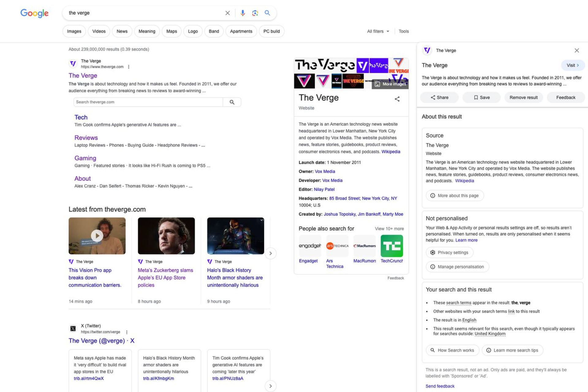Clear the search box text
This screenshot has width=588, height=392.
[x=228, y=13]
